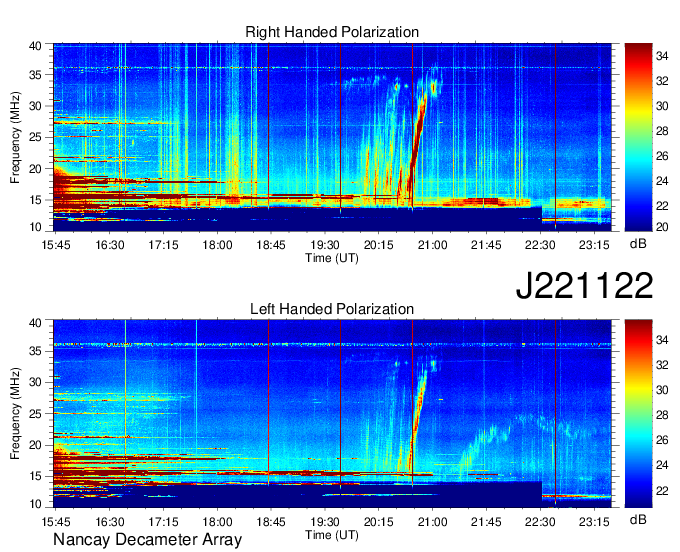Click the 40 frequency tick of the Left Handed plot

coord(36,322)
